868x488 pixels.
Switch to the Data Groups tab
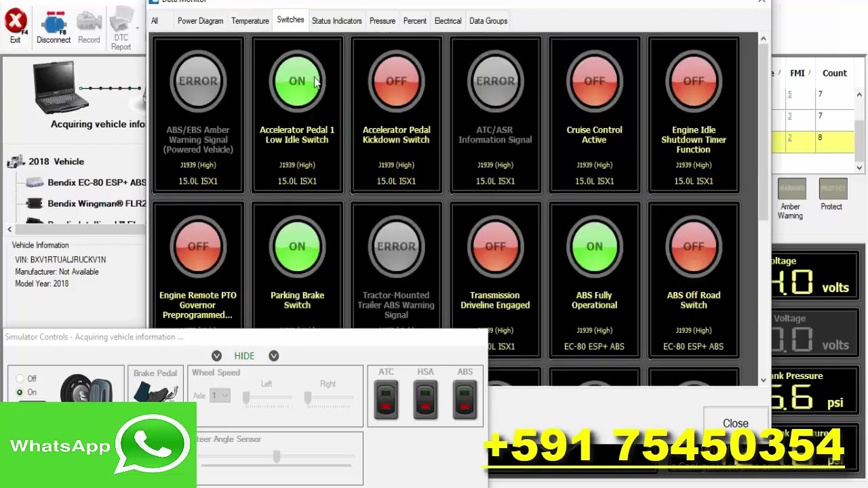click(x=488, y=21)
